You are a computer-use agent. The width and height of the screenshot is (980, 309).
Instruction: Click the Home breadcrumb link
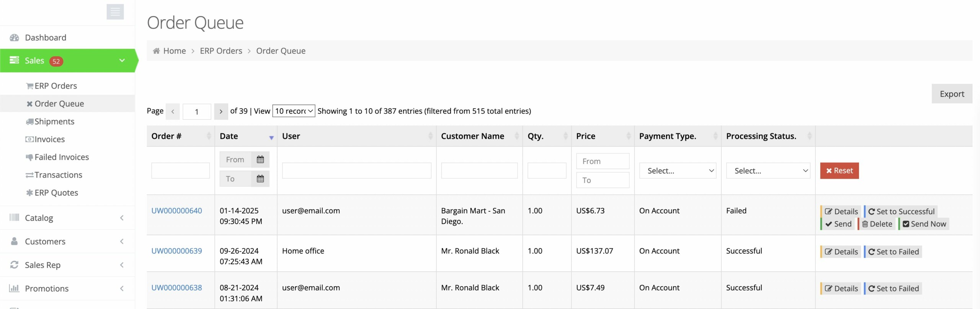[x=174, y=51]
